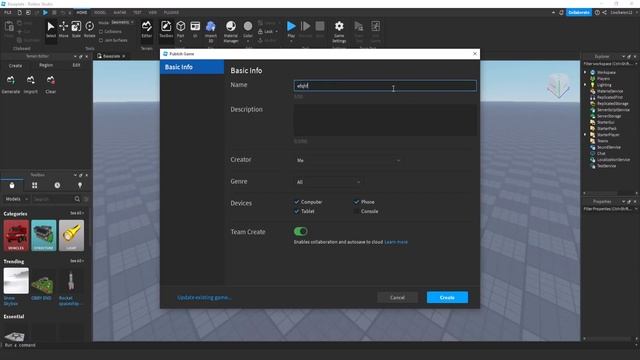Switch to the VIEW ribbon tab
The image size is (640, 360).
click(153, 13)
